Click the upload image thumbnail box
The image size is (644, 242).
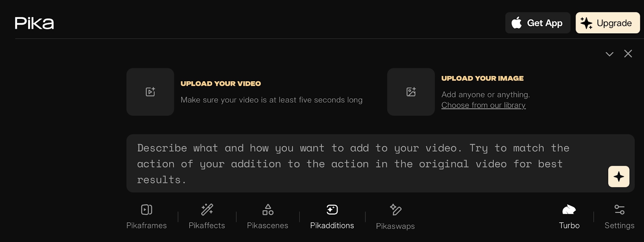pos(411,92)
